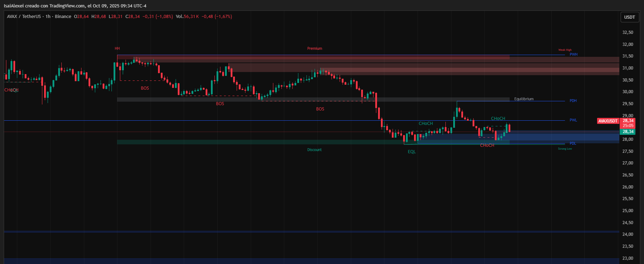Screen dimensions: 644x264
Task: Click the 28,00 price axis level
Action: (x=628, y=139)
